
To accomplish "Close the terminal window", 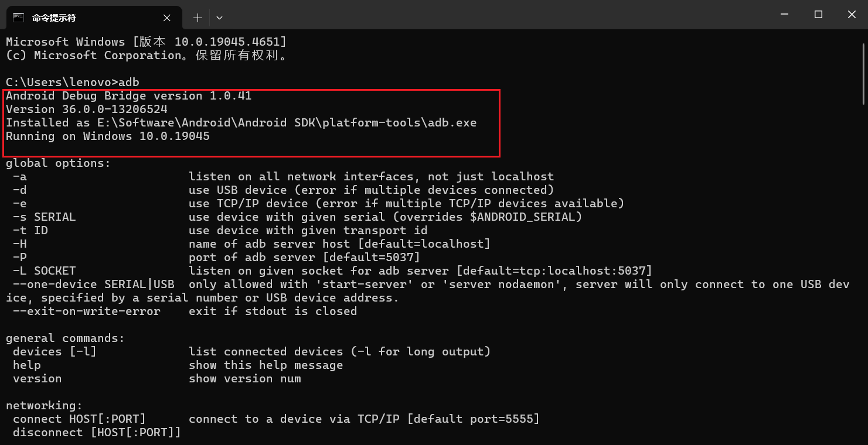I will click(851, 15).
